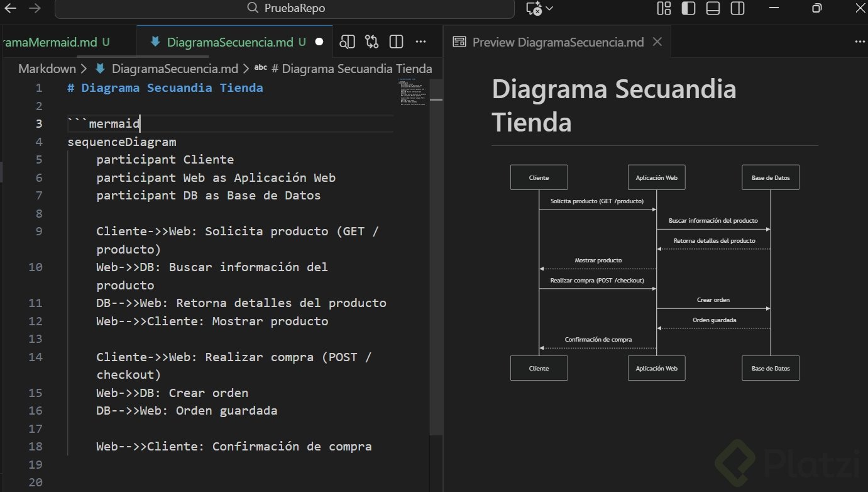Open the Customize Layout icon
The height and width of the screenshot is (492, 868).
tap(664, 8)
